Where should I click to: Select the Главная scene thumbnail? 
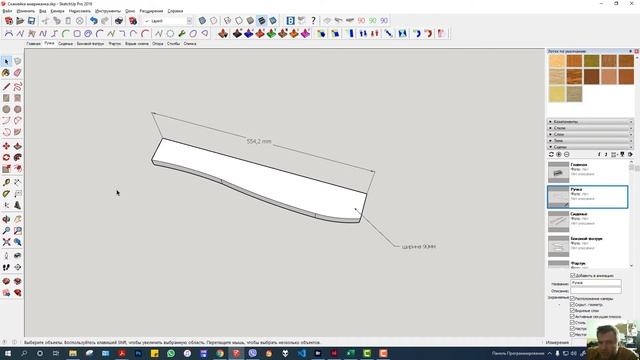click(558, 172)
